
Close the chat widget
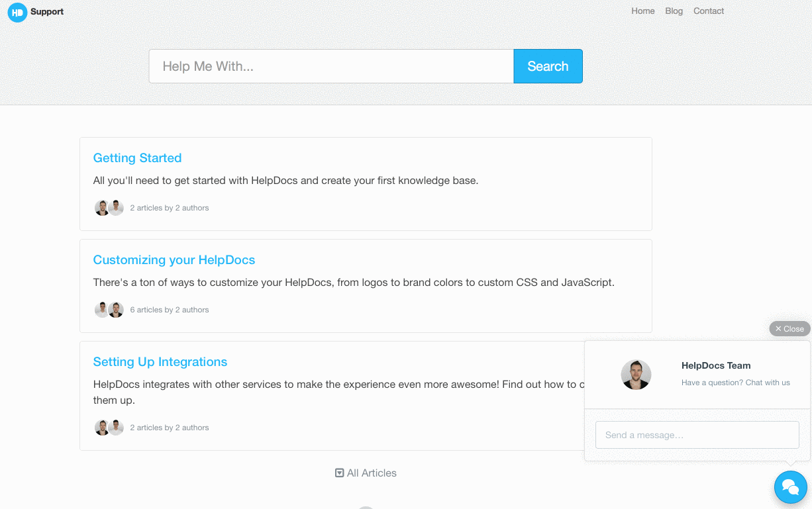click(789, 329)
